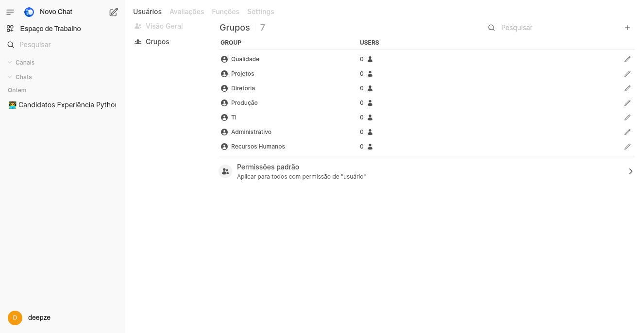Expand Permissões padrão chevron arrow
Screen dimensions: 644x333
pyautogui.click(x=630, y=171)
